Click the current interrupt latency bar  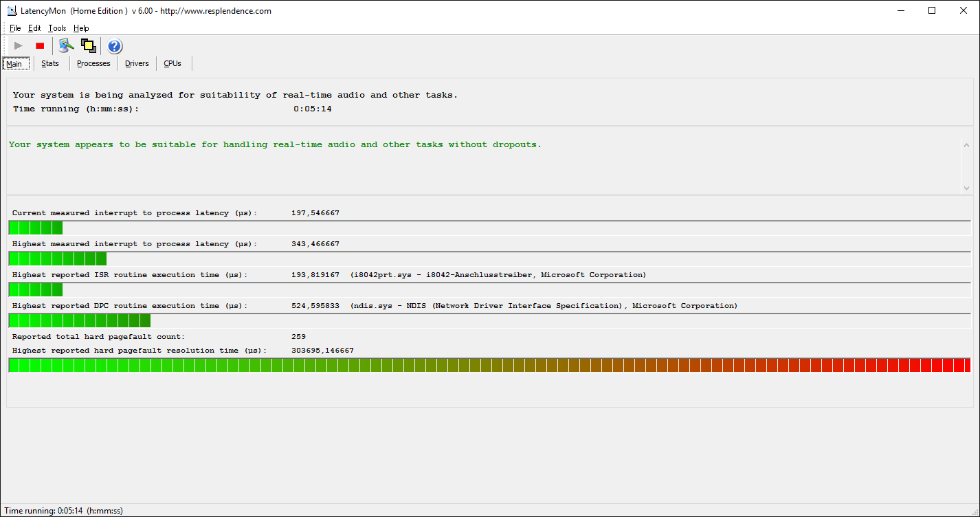click(x=489, y=228)
